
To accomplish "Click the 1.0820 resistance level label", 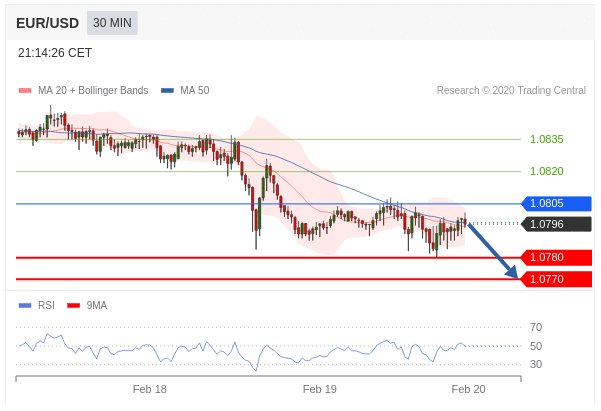I will pyautogui.click(x=547, y=171).
